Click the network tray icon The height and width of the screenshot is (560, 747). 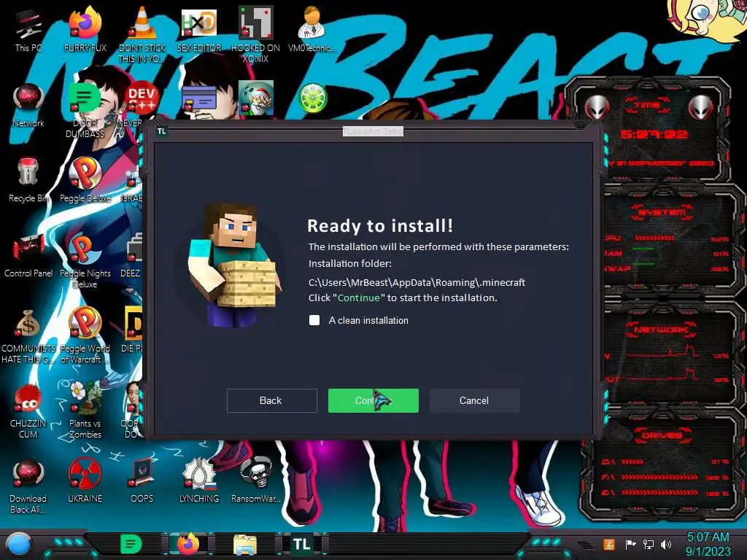(649, 544)
